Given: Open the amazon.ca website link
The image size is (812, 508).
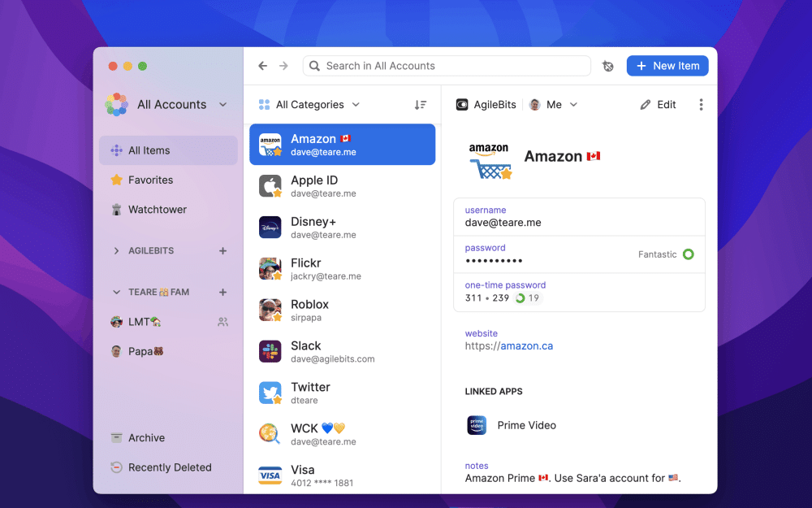Looking at the screenshot, I should click(525, 345).
